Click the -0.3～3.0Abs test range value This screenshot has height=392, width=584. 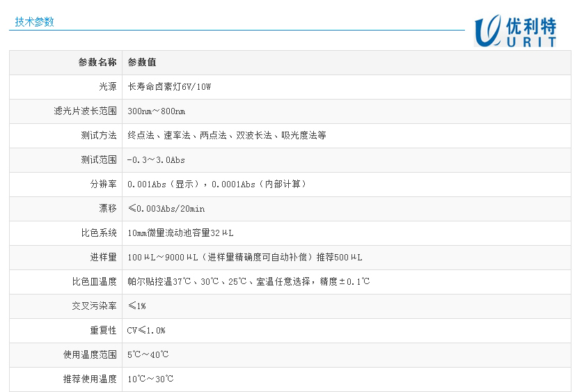point(156,160)
